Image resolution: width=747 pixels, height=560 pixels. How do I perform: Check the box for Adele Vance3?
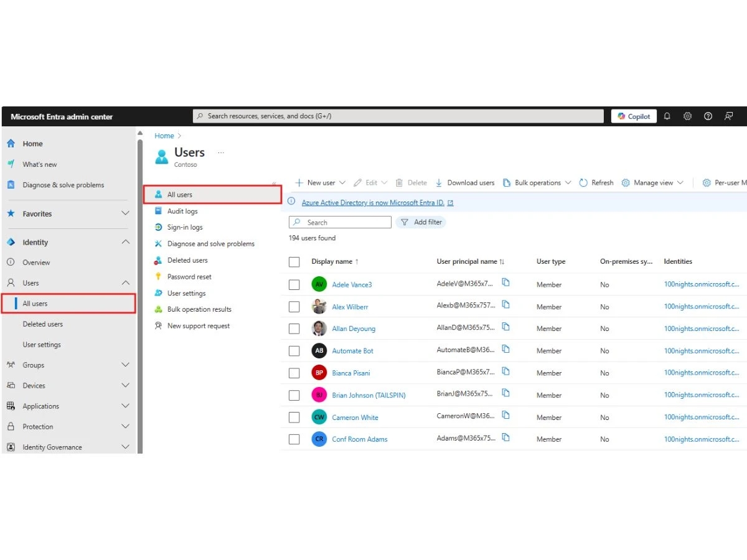click(x=294, y=284)
